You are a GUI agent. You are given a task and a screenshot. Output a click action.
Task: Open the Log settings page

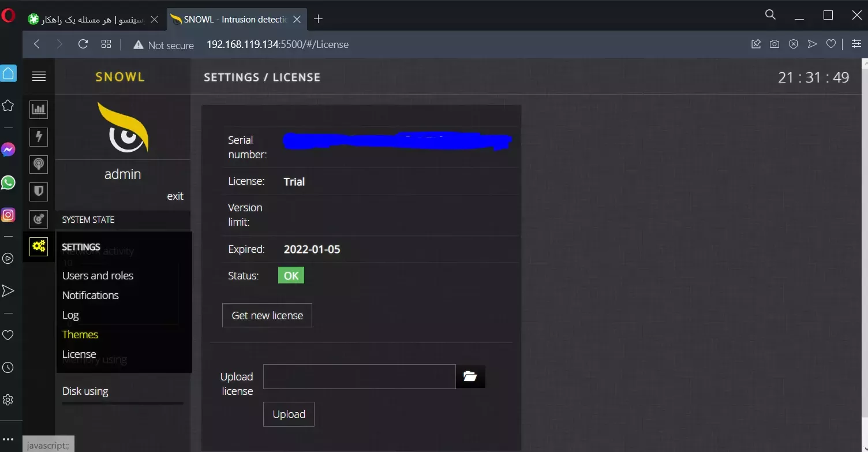pyautogui.click(x=70, y=315)
